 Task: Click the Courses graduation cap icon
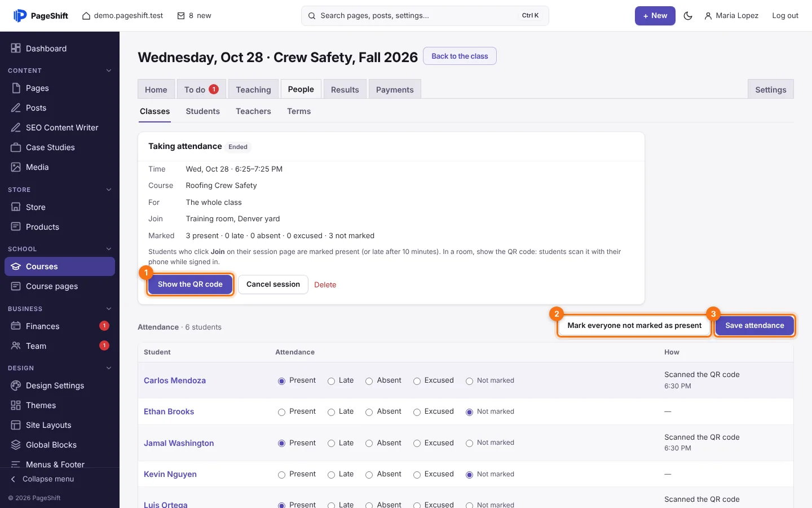tap(16, 266)
